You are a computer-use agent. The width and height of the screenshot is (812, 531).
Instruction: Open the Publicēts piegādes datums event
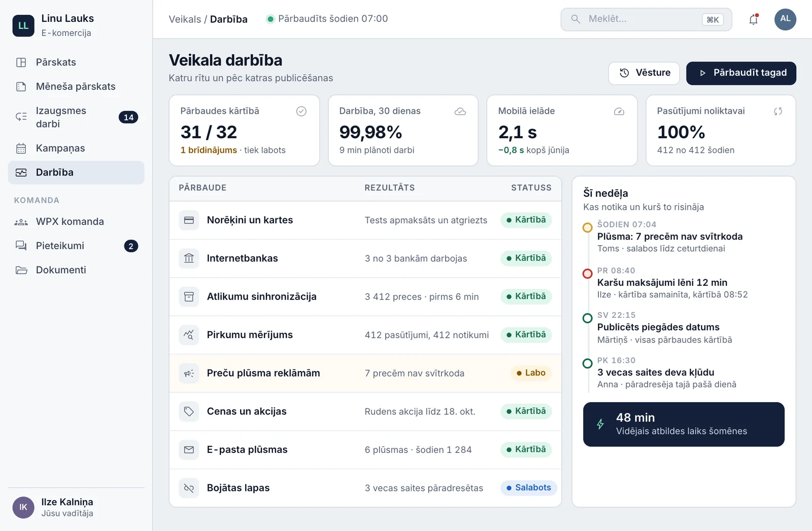[658, 327]
